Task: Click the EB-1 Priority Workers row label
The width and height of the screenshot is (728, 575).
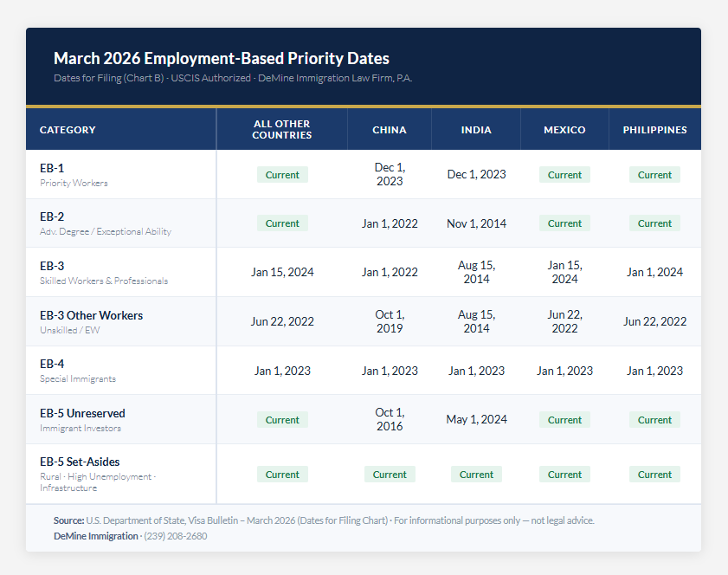Action: [x=73, y=174]
